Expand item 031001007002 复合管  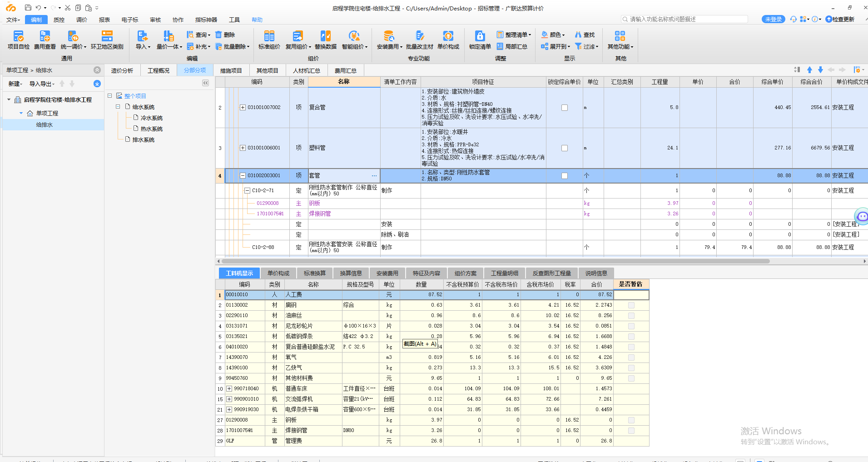pyautogui.click(x=243, y=108)
